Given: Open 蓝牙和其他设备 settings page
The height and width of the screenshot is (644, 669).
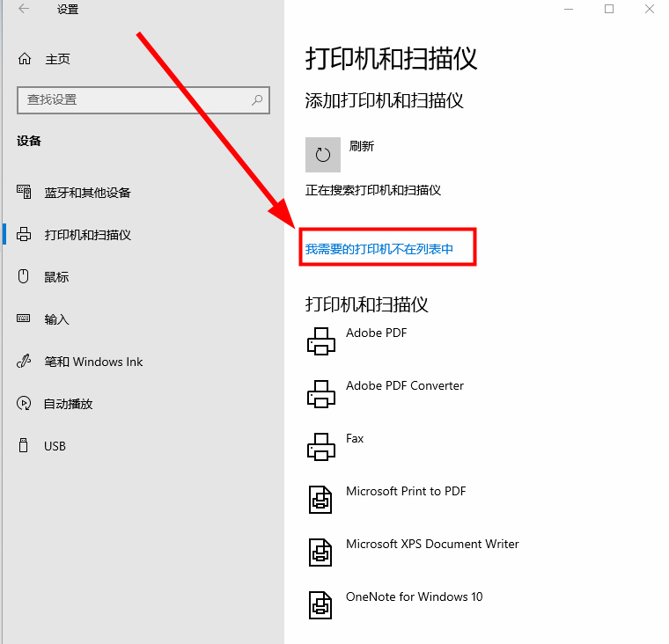Looking at the screenshot, I should 87,193.
